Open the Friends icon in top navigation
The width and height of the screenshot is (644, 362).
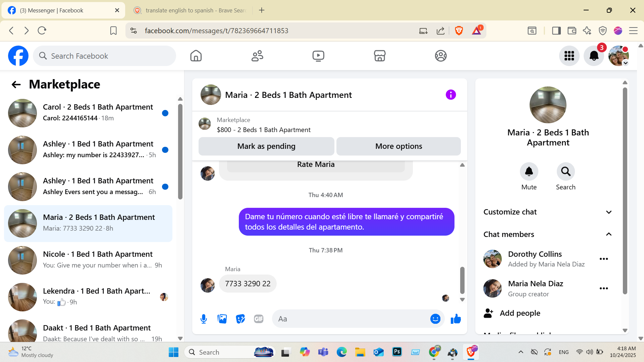[x=257, y=56]
